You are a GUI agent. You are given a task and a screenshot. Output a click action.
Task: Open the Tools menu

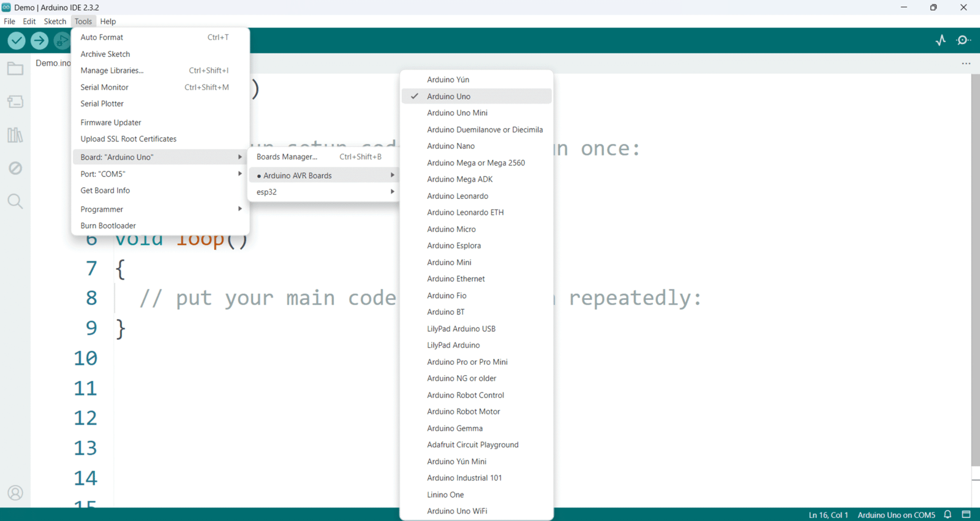point(83,21)
